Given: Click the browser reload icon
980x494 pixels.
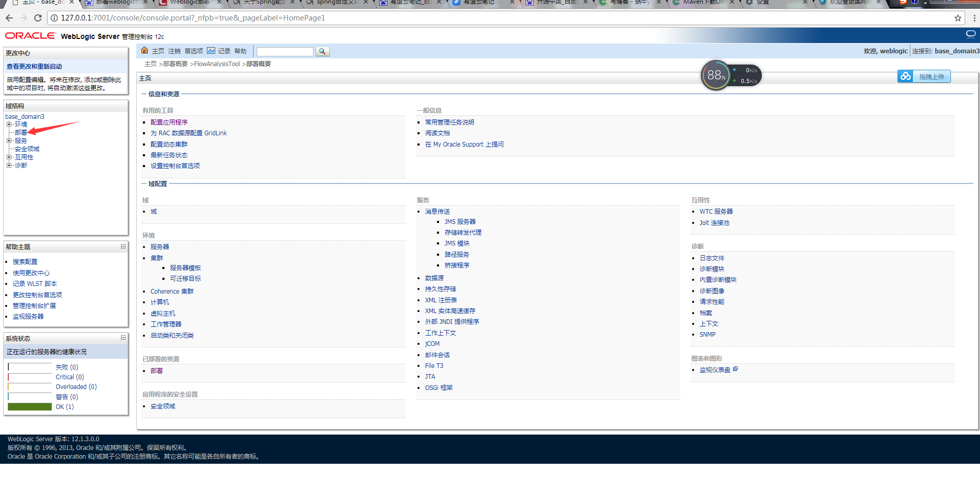Looking at the screenshot, I should point(37,18).
